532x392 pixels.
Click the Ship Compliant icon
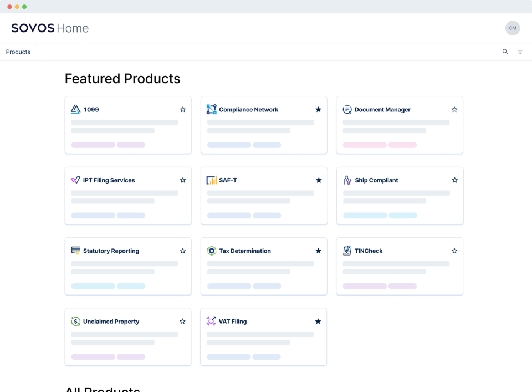pyautogui.click(x=347, y=180)
